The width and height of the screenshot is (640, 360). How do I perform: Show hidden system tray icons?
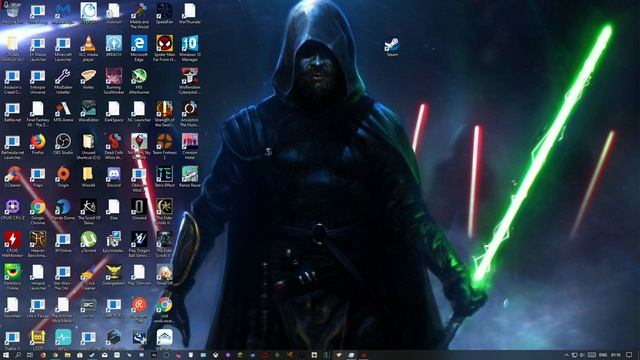tap(566, 355)
